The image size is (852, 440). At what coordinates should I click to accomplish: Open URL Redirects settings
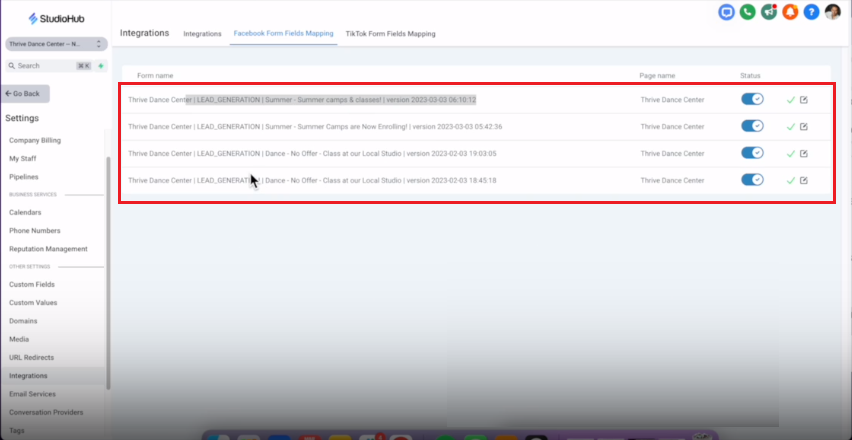click(32, 357)
